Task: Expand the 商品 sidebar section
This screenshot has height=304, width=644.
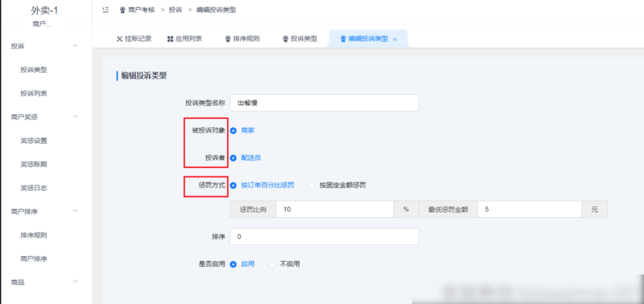Action: point(75,282)
